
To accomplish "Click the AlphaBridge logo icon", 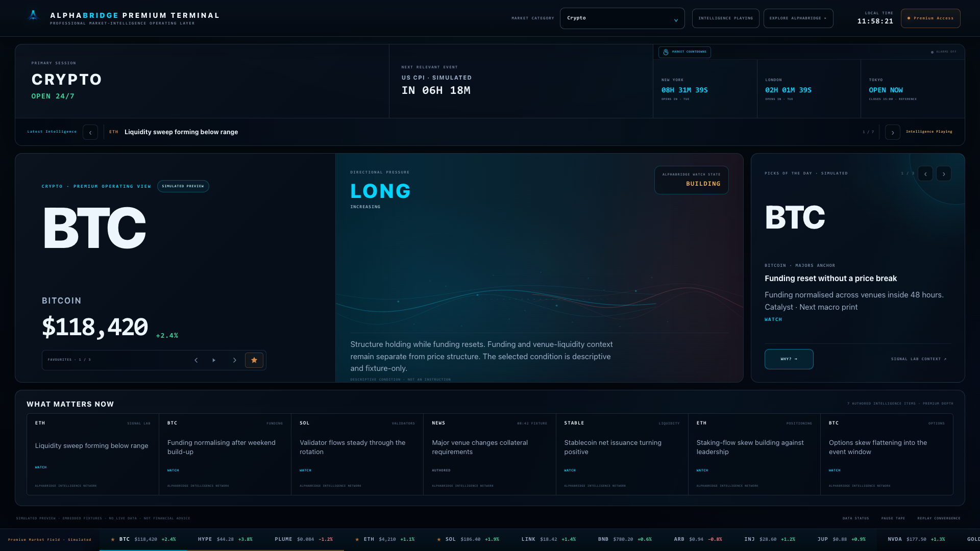I will click(33, 15).
